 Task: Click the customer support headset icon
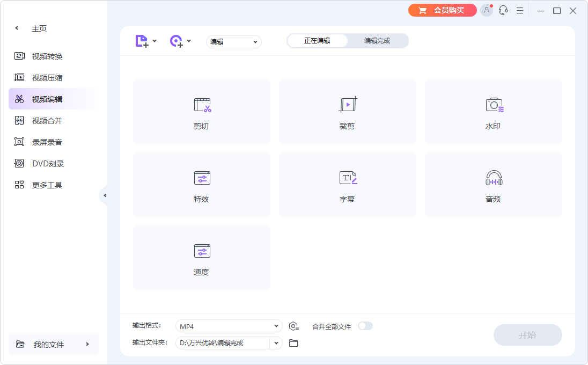[x=503, y=10]
